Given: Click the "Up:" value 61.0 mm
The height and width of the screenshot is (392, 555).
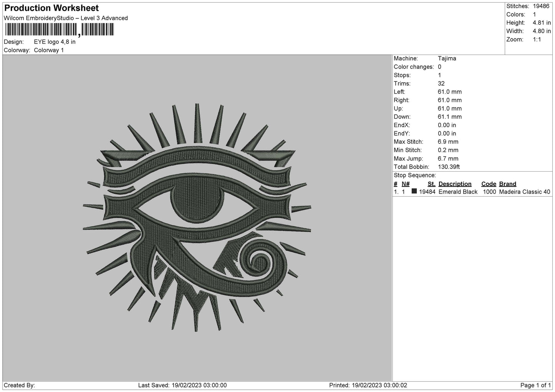Looking at the screenshot, I should (450, 109).
